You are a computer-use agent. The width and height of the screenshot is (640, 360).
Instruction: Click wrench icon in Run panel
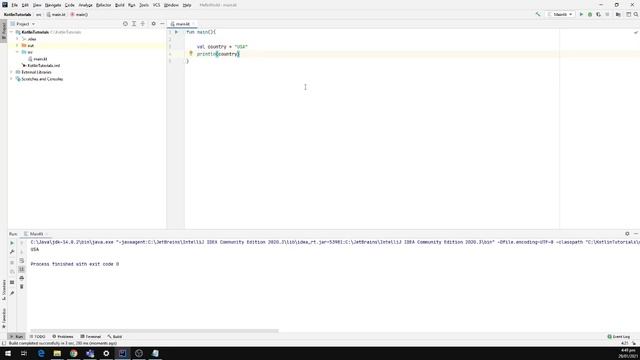click(12, 252)
